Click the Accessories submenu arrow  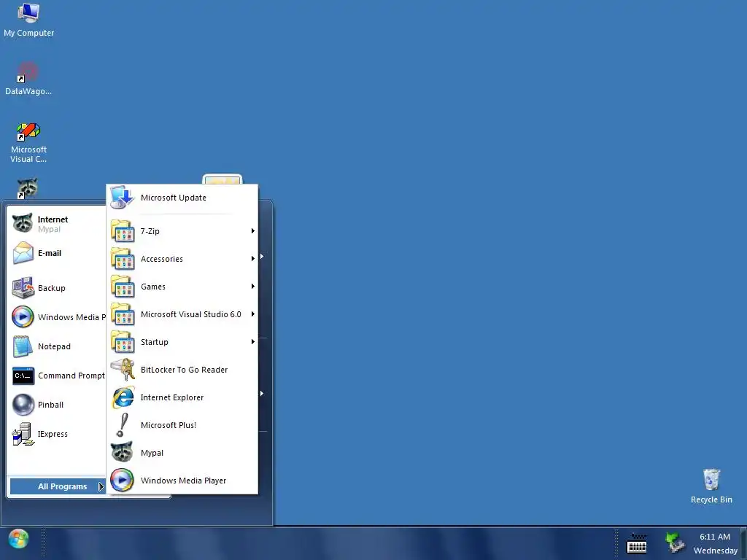click(x=253, y=259)
